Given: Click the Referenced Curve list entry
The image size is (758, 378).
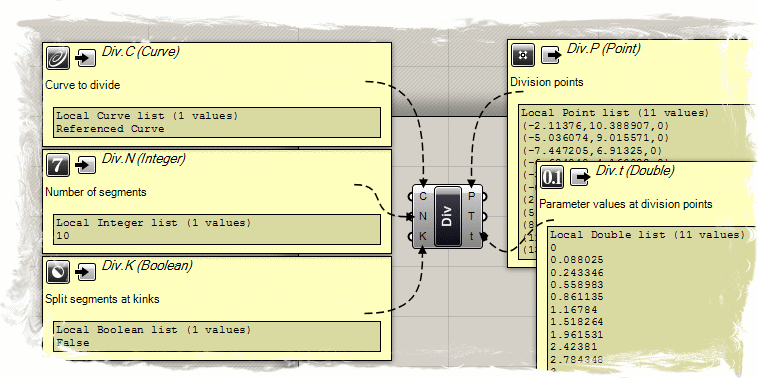Looking at the screenshot, I should pyautogui.click(x=110, y=129).
